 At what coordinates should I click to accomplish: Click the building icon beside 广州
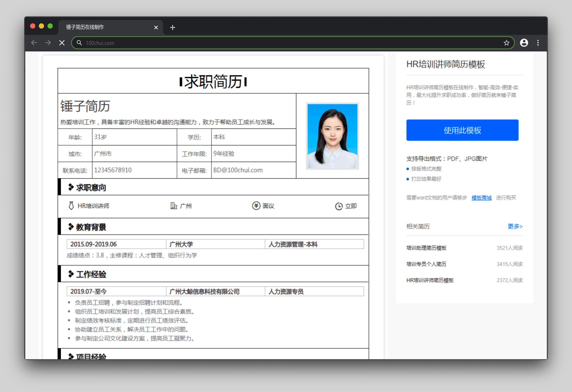174,206
